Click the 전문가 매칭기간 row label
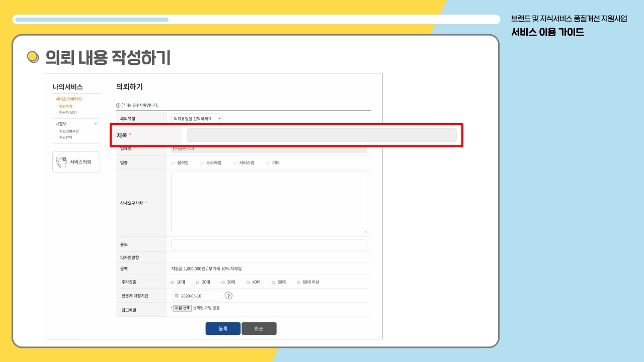Image resolution: width=644 pixels, height=362 pixels. (x=135, y=296)
